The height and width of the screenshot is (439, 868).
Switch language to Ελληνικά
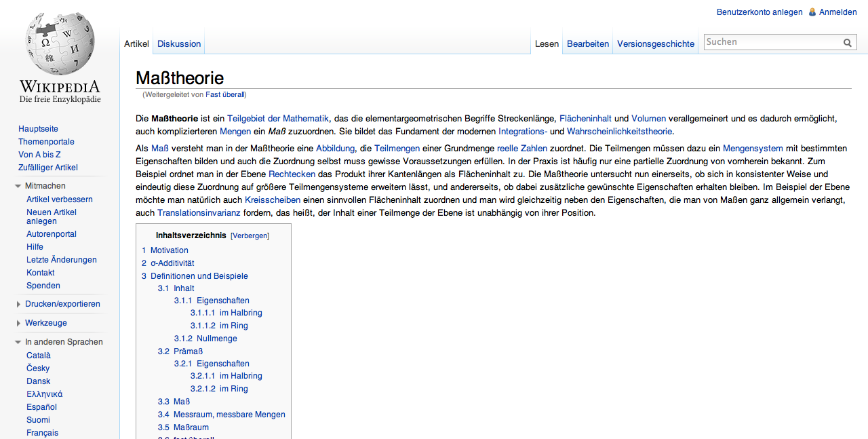pos(44,394)
